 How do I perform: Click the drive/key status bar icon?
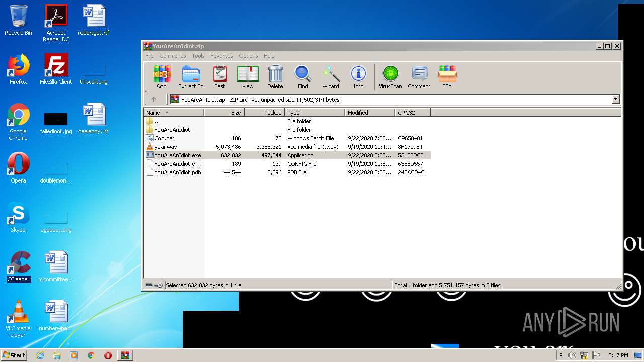coord(153,285)
